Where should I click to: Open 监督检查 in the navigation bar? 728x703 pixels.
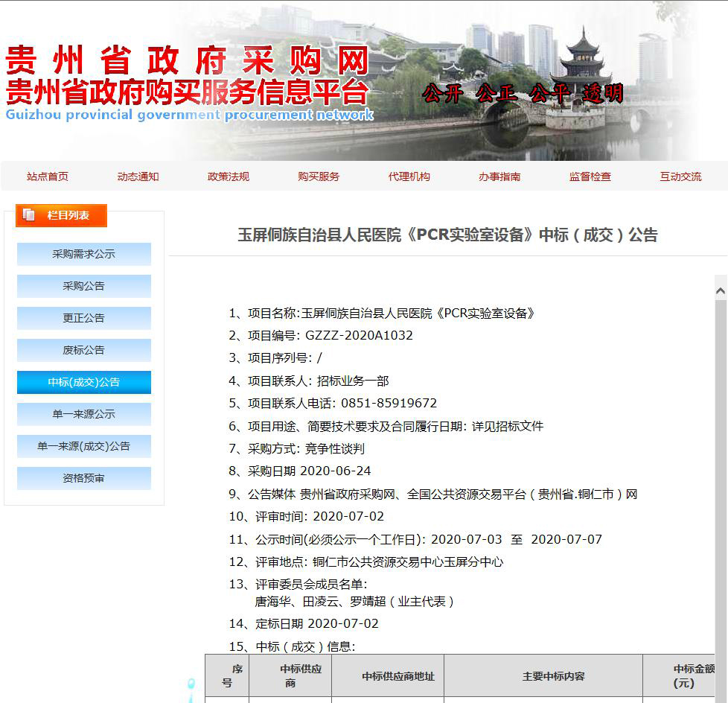point(590,176)
